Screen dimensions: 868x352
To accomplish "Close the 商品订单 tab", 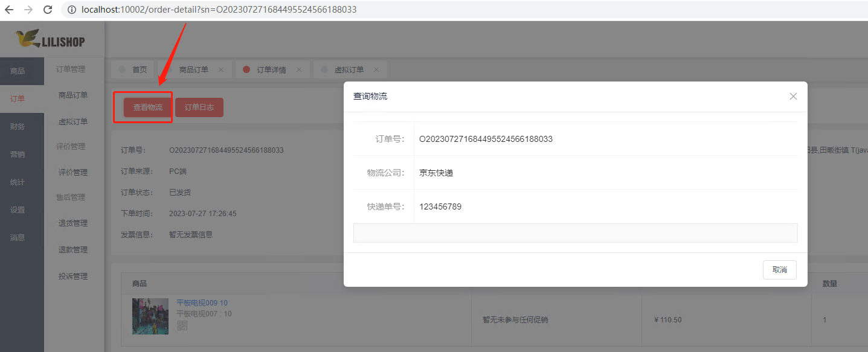I will (221, 69).
